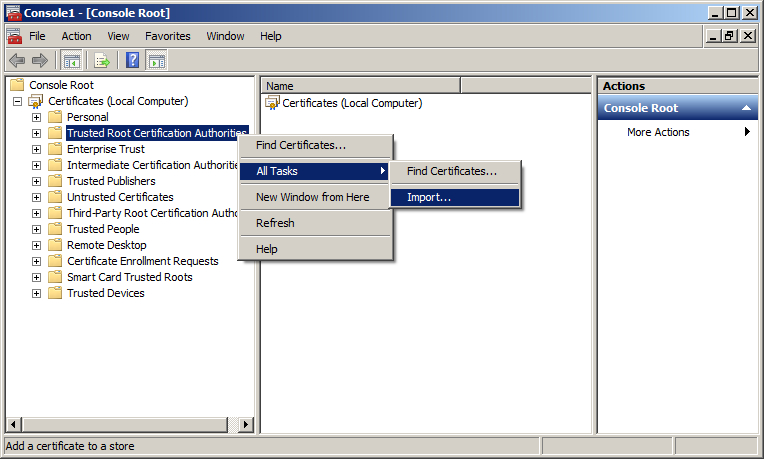Viewport: 764px width, 459px height.
Task: Click the Forward arrow toolbar icon
Action: pos(40,60)
